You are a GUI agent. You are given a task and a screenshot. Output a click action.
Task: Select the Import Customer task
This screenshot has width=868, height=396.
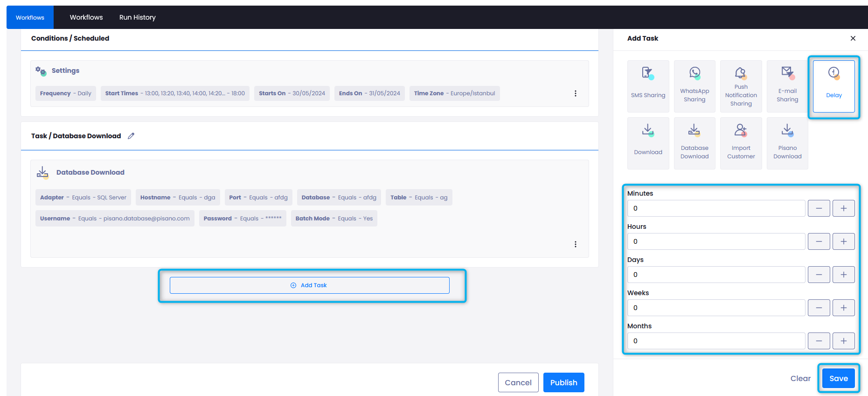(x=741, y=143)
